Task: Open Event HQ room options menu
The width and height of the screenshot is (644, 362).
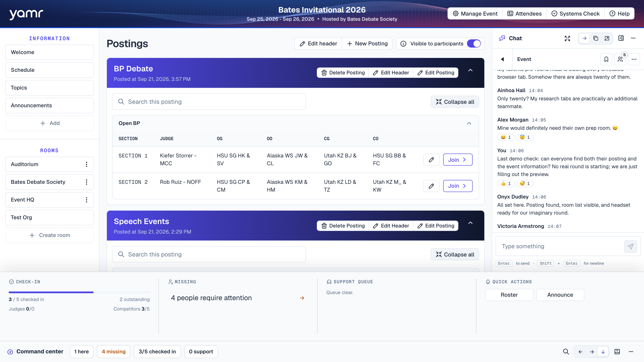Action: point(87,200)
